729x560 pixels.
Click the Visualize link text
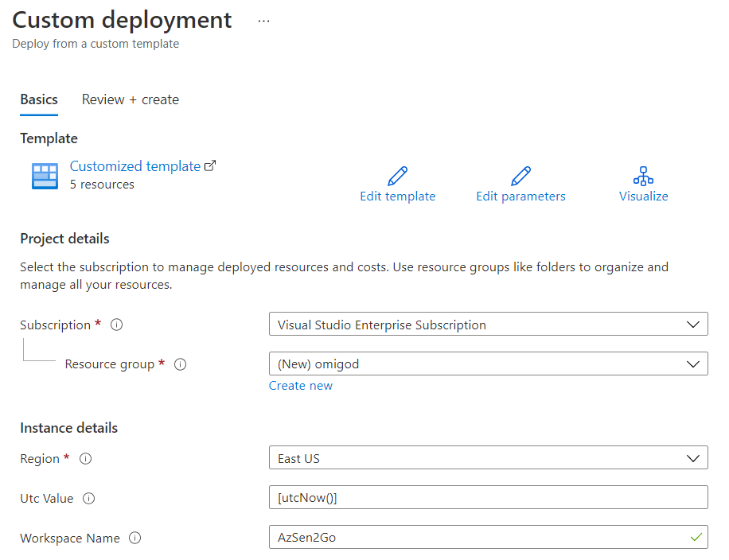[x=644, y=196]
